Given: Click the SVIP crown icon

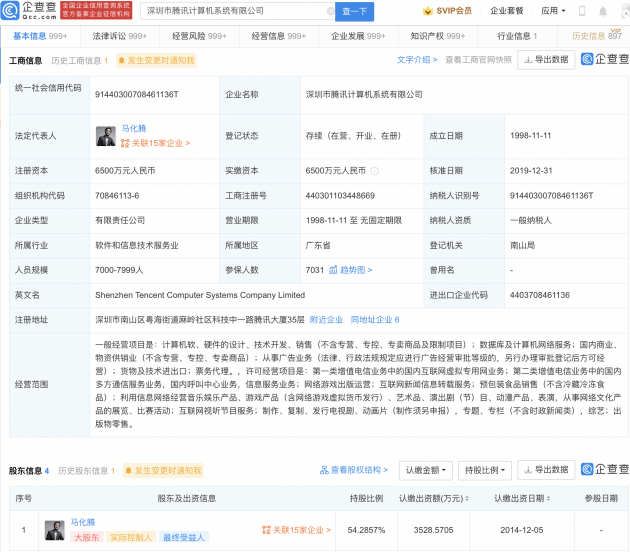Looking at the screenshot, I should 428,11.
